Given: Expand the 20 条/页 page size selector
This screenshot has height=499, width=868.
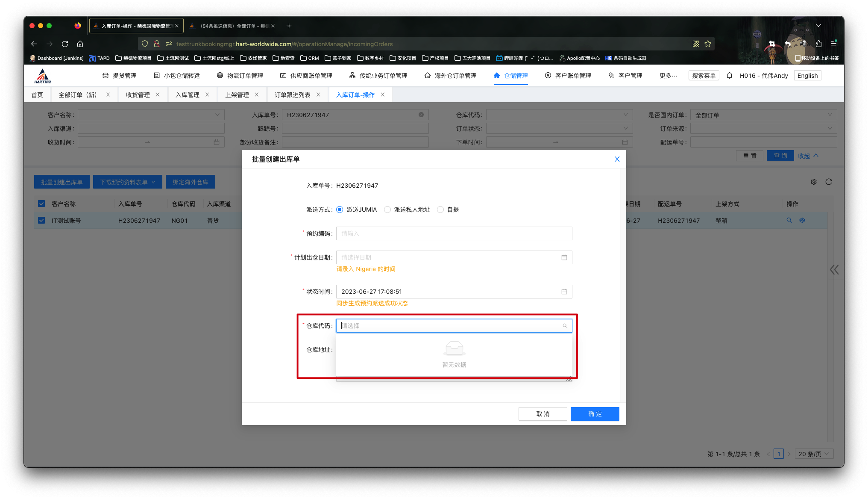Looking at the screenshot, I should (815, 454).
